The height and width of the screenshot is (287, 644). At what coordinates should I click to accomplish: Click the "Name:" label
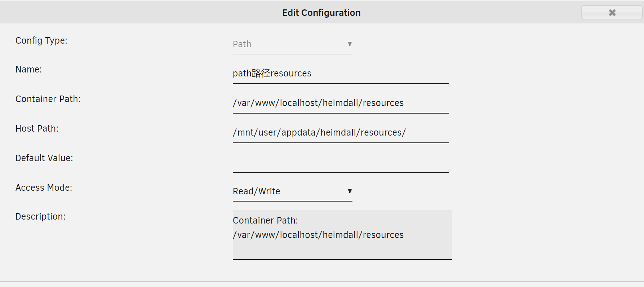coord(29,69)
